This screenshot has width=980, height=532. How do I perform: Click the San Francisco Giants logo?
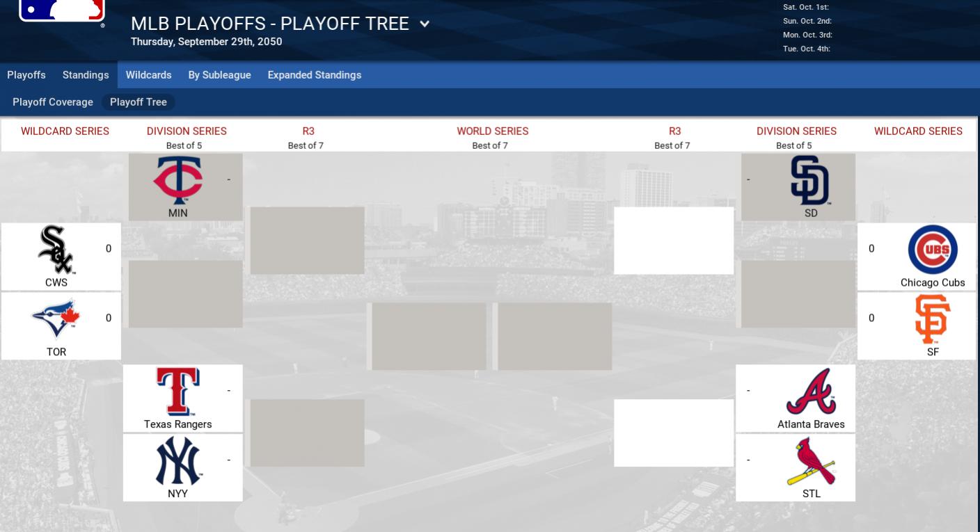tap(933, 319)
